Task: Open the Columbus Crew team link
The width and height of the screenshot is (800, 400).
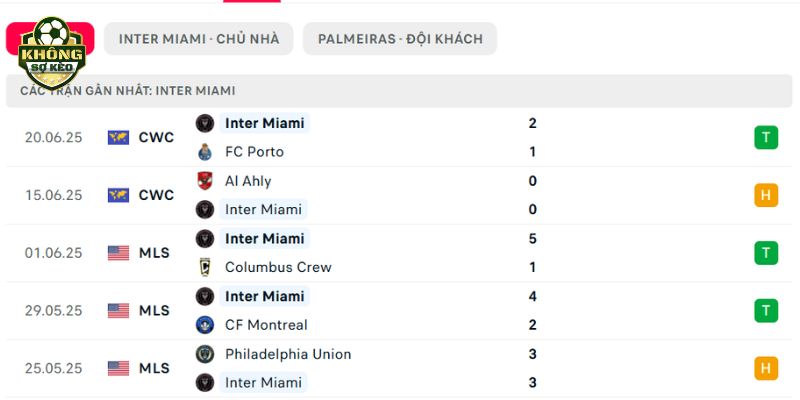Action: 278,267
